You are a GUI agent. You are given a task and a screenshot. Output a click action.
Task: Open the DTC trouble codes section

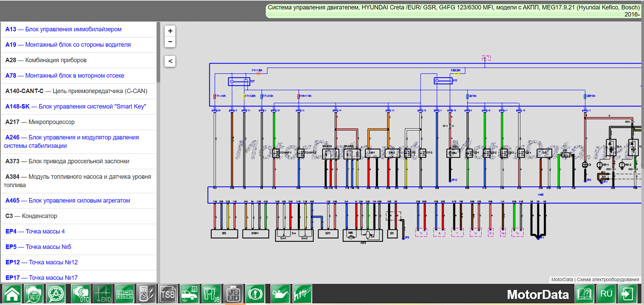[x=80, y=294]
